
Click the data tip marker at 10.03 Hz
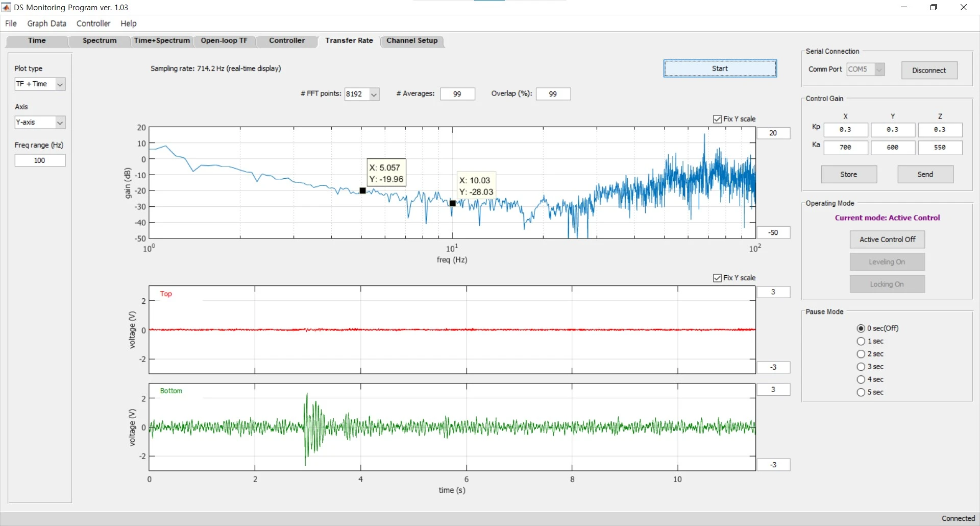coord(453,203)
